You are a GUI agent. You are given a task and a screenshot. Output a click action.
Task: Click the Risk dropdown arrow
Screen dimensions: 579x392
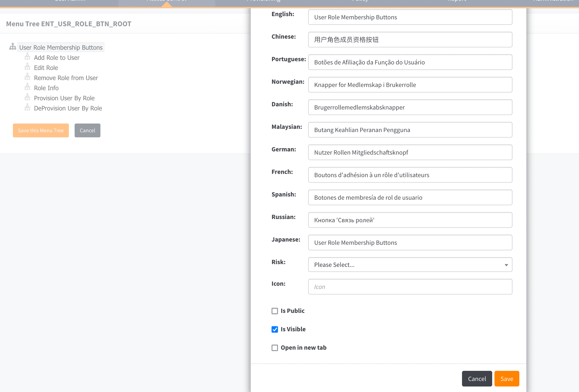pos(506,265)
